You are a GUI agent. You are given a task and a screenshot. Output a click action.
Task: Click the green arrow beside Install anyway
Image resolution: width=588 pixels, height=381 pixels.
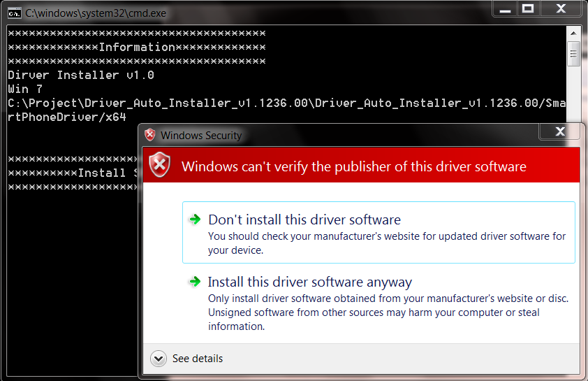[195, 282]
